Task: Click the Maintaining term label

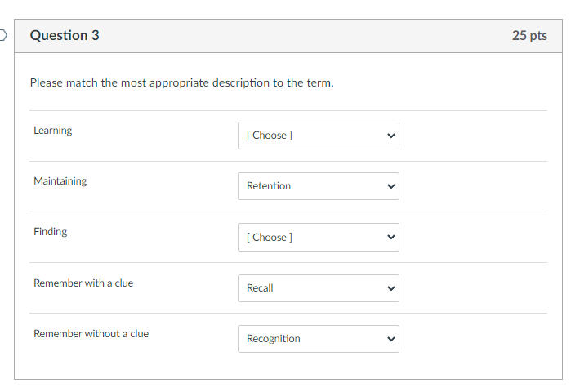Action: [60, 181]
